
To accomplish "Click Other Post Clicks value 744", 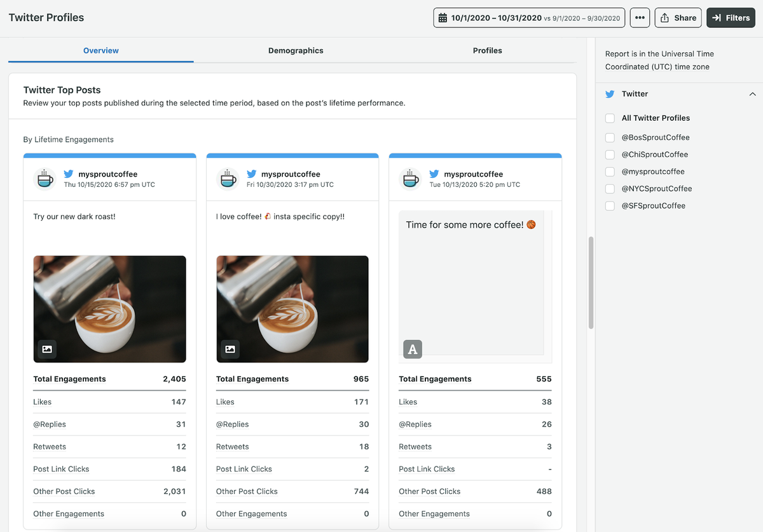I will click(x=362, y=491).
